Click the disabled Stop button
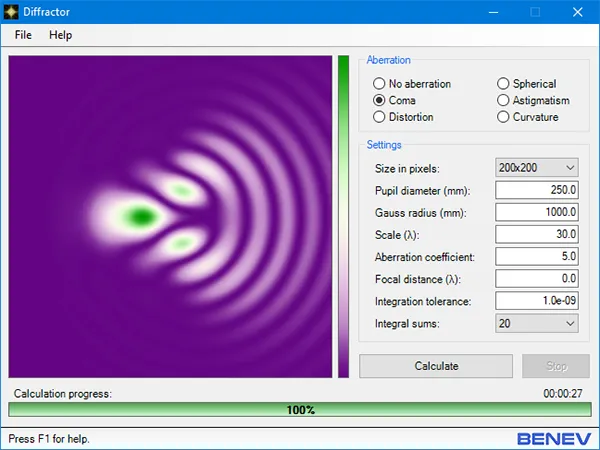This screenshot has height=450, width=600. click(x=556, y=366)
